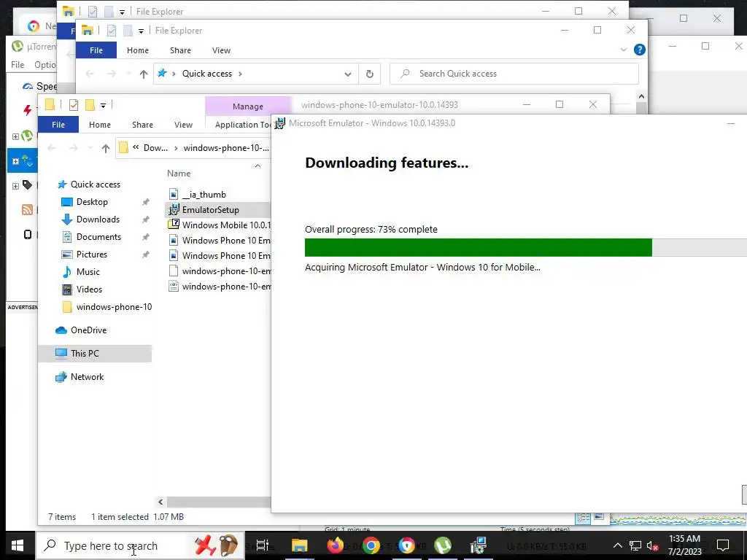Expand the first uTorrent tree node
The image size is (747, 560).
click(16, 136)
